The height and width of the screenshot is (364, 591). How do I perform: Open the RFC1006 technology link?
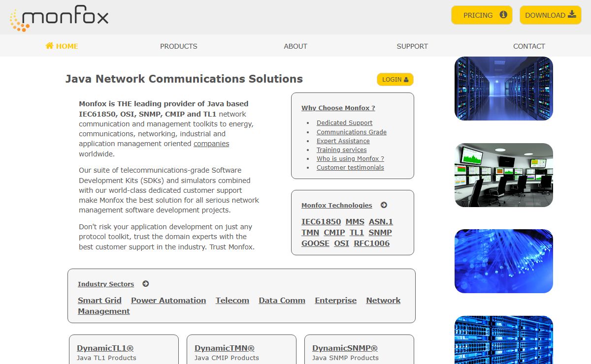[x=372, y=243]
